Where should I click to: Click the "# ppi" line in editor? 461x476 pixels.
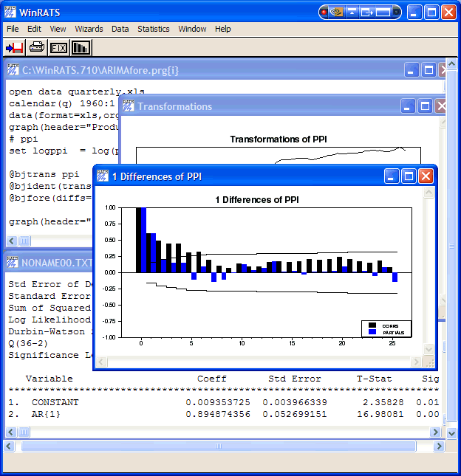pos(24,139)
